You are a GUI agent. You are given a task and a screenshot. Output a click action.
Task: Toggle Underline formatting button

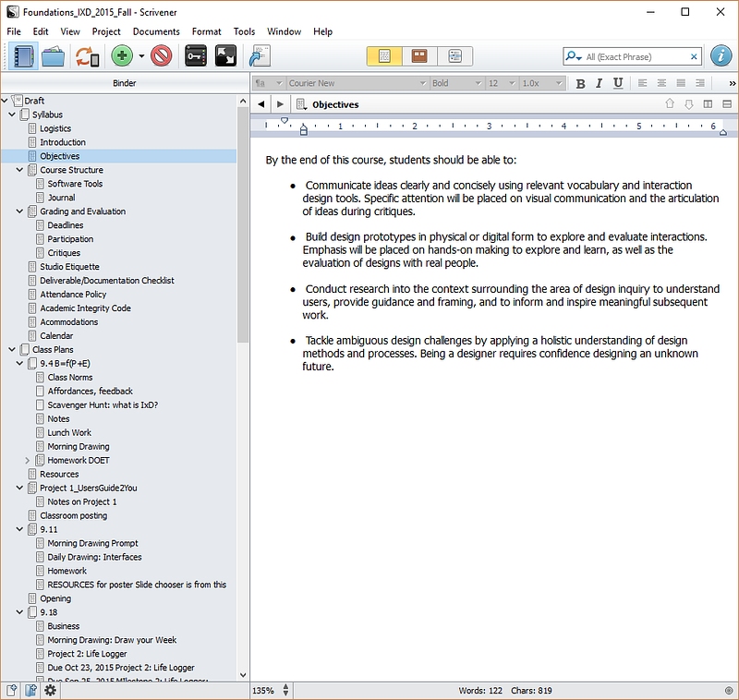pos(618,83)
